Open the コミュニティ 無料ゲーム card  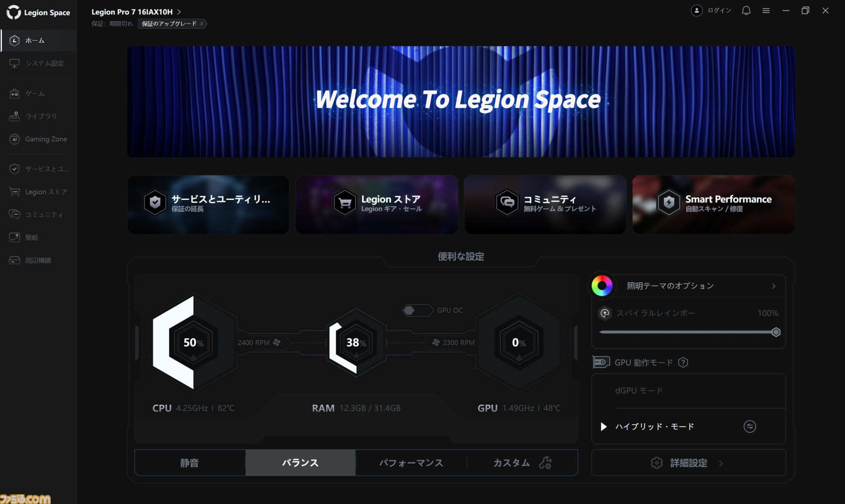coord(545,204)
